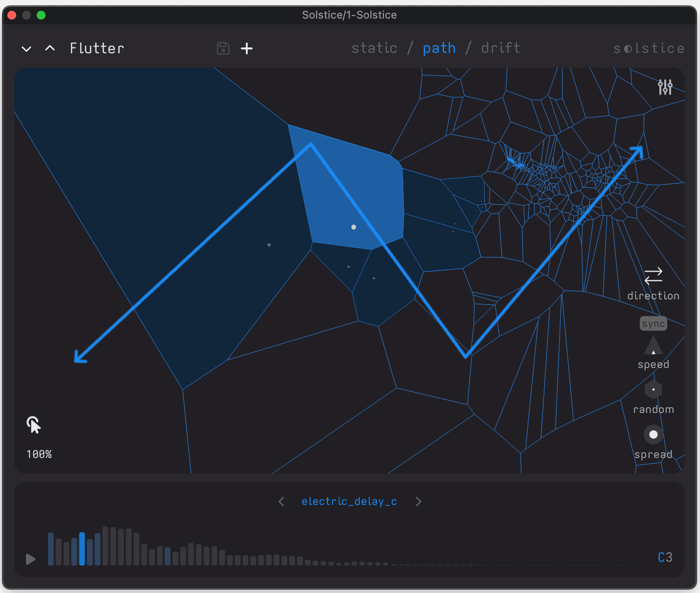Click the spread circle icon
The width and height of the screenshot is (700, 593).
point(653,434)
